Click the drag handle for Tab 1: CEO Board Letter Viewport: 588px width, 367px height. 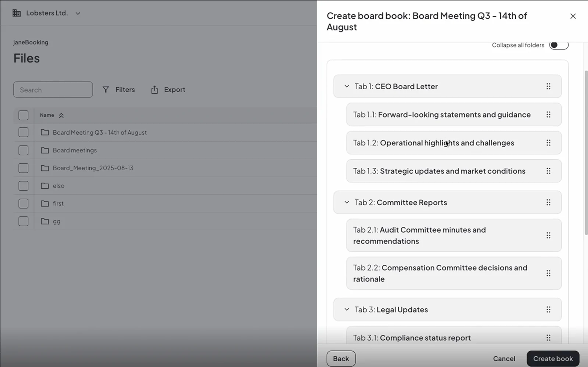(x=548, y=86)
